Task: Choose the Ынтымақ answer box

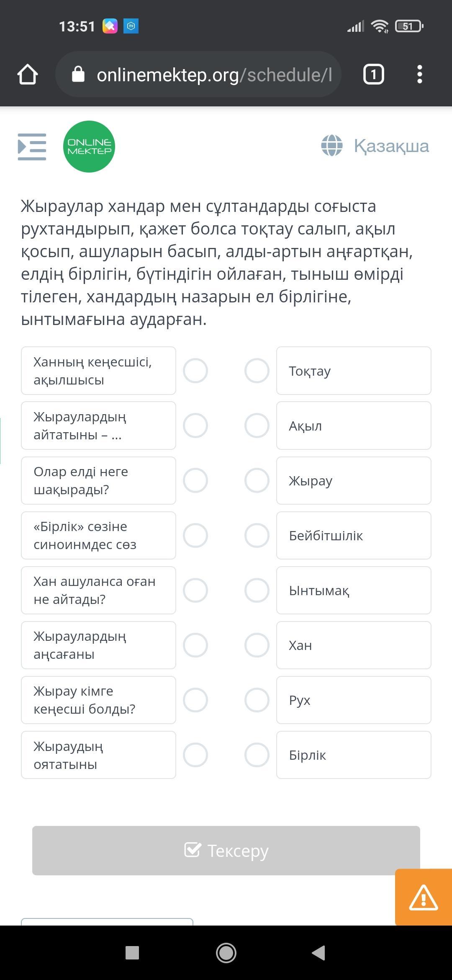Action: 354,591
